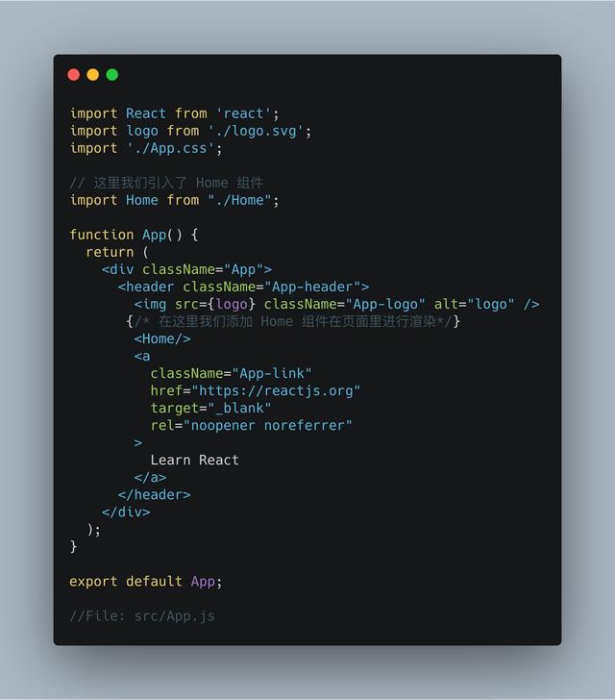Click the Chinese comment above import Home
The width and height of the screenshot is (615, 700).
pos(166,183)
